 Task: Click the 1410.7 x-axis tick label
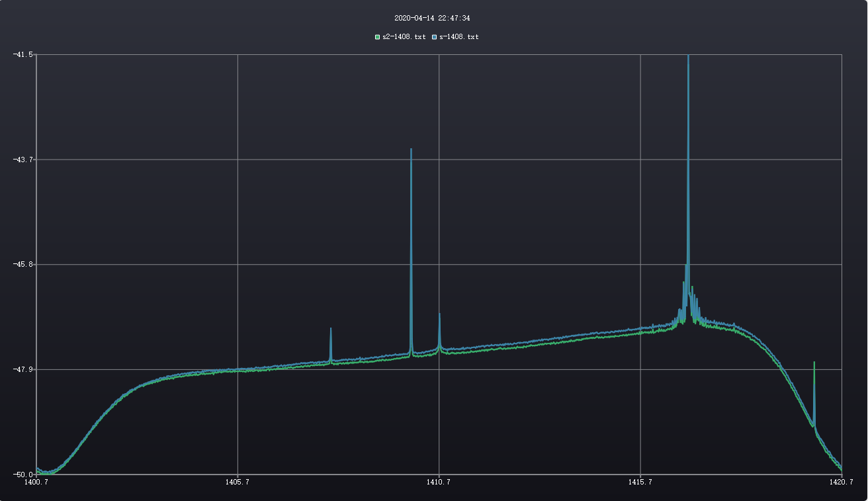tap(439, 482)
